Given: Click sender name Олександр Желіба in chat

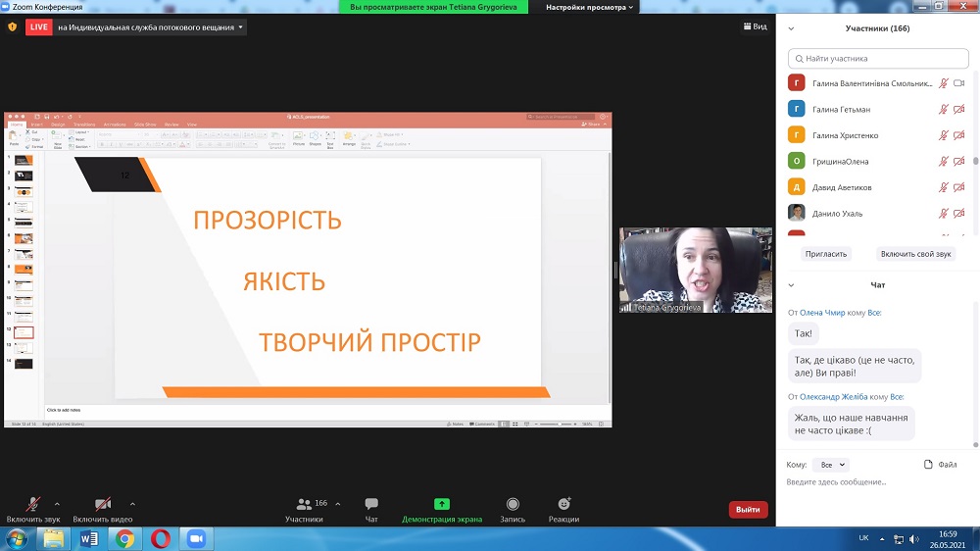Looking at the screenshot, I should click(833, 396).
